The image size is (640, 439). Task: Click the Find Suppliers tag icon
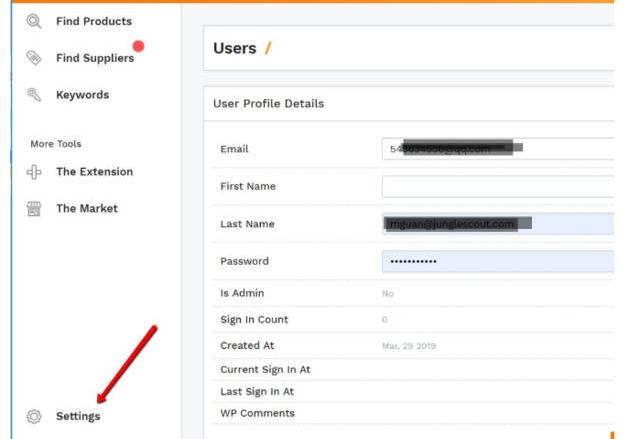[33, 58]
